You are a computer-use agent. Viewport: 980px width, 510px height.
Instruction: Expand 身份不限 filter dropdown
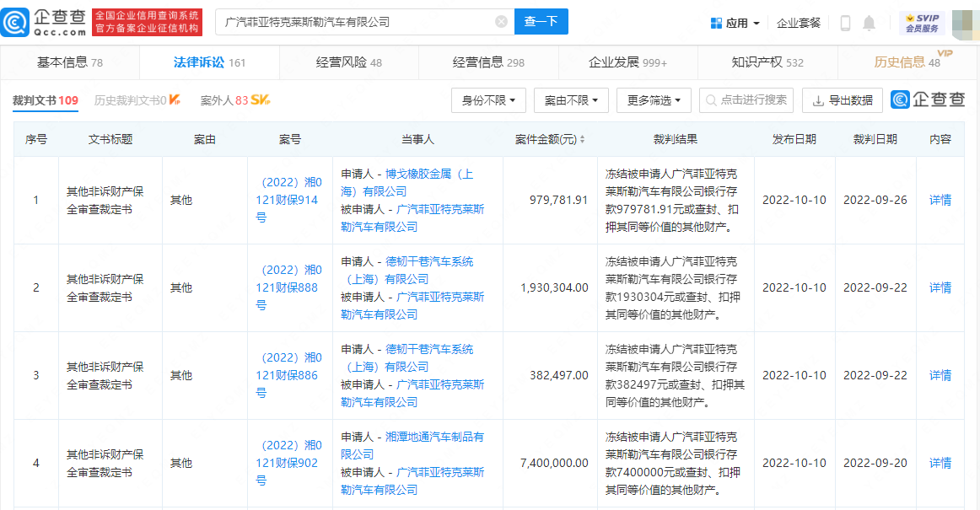[489, 100]
